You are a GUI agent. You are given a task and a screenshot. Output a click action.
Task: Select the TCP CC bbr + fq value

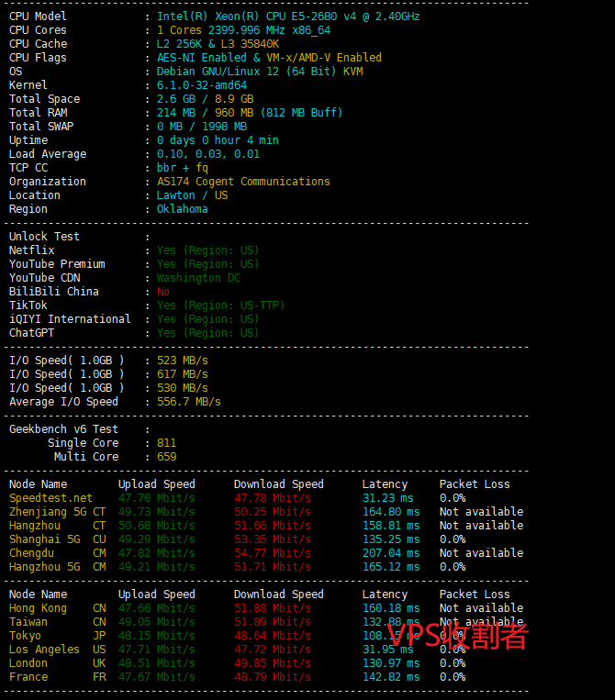coord(182,168)
